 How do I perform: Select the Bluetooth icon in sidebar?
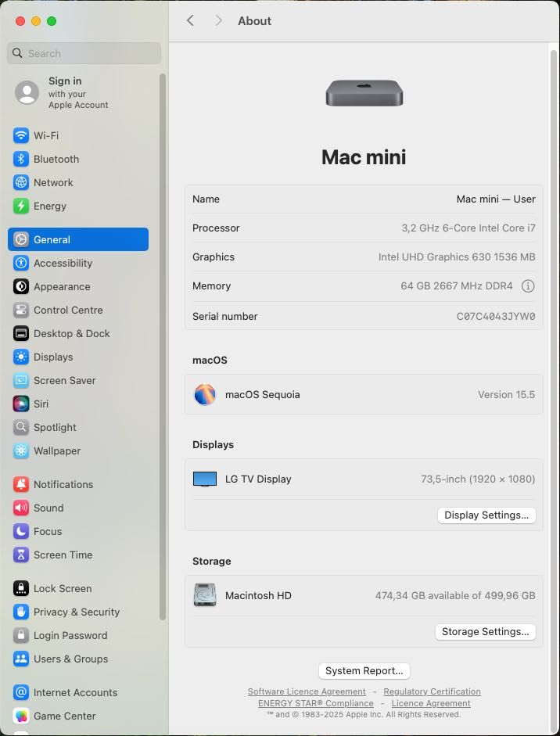point(20,159)
